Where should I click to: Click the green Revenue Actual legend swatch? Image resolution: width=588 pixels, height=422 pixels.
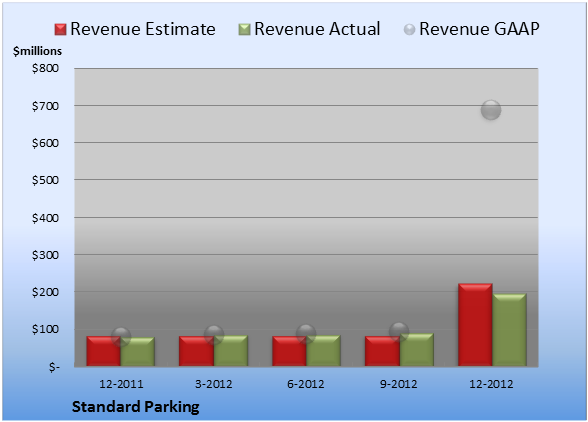point(244,30)
